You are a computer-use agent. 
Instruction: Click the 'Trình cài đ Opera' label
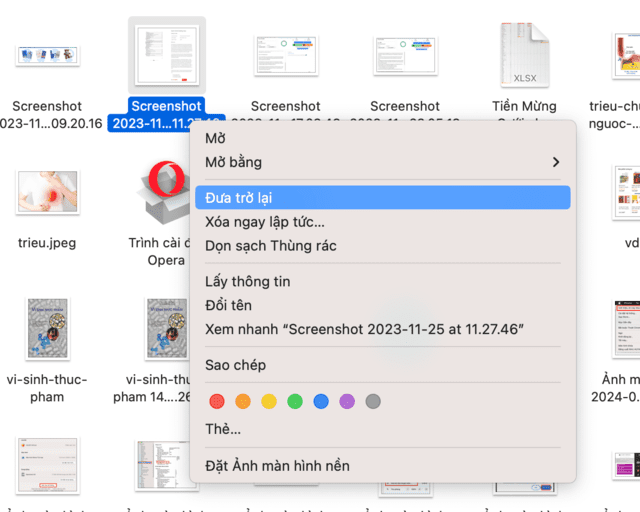[160, 252]
